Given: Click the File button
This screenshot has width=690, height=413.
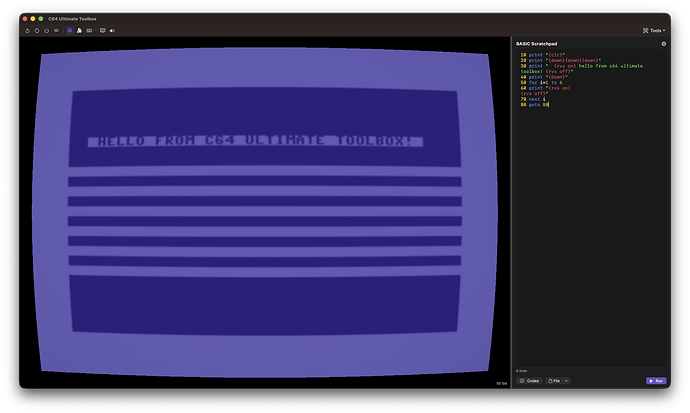Looking at the screenshot, I should pyautogui.click(x=554, y=381).
